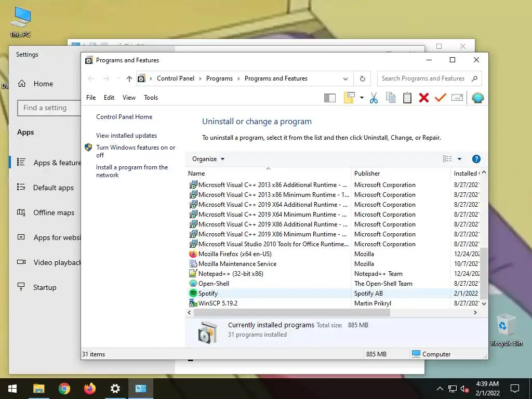This screenshot has width=532, height=399.
Task: Click the vertical scrollbar down arrow
Action: click(x=484, y=303)
